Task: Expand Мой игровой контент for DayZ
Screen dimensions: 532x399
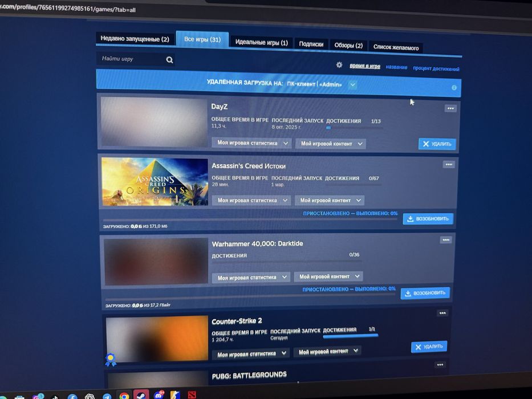Action: point(331,144)
